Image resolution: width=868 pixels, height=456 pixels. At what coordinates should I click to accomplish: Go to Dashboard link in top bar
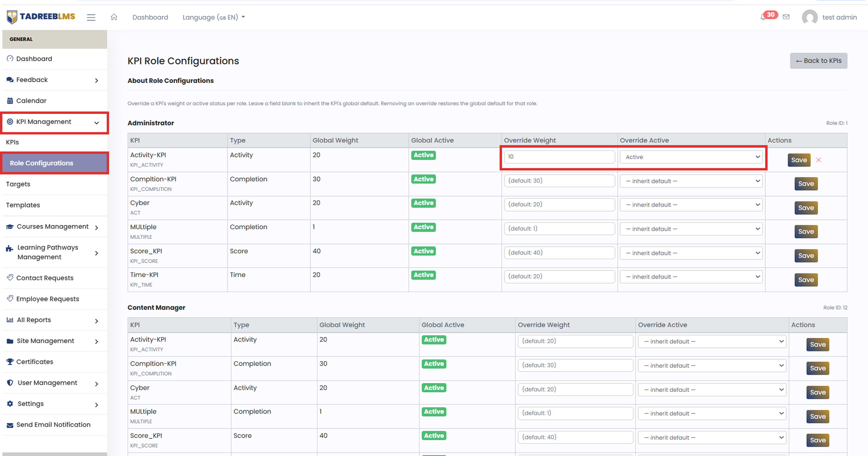(150, 17)
